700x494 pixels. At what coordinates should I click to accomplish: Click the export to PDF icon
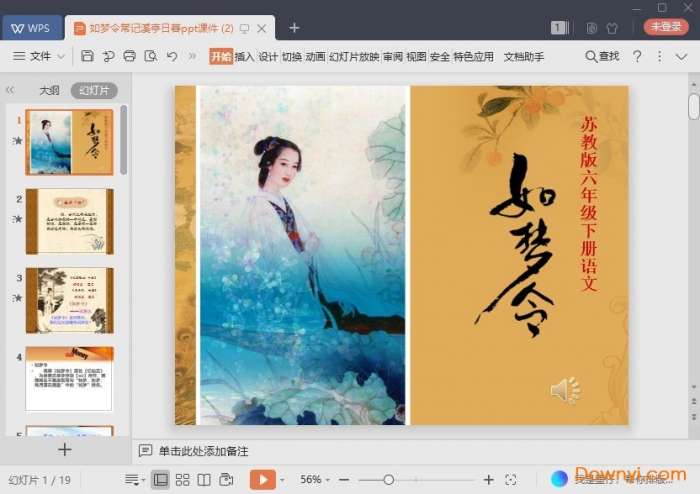click(108, 56)
